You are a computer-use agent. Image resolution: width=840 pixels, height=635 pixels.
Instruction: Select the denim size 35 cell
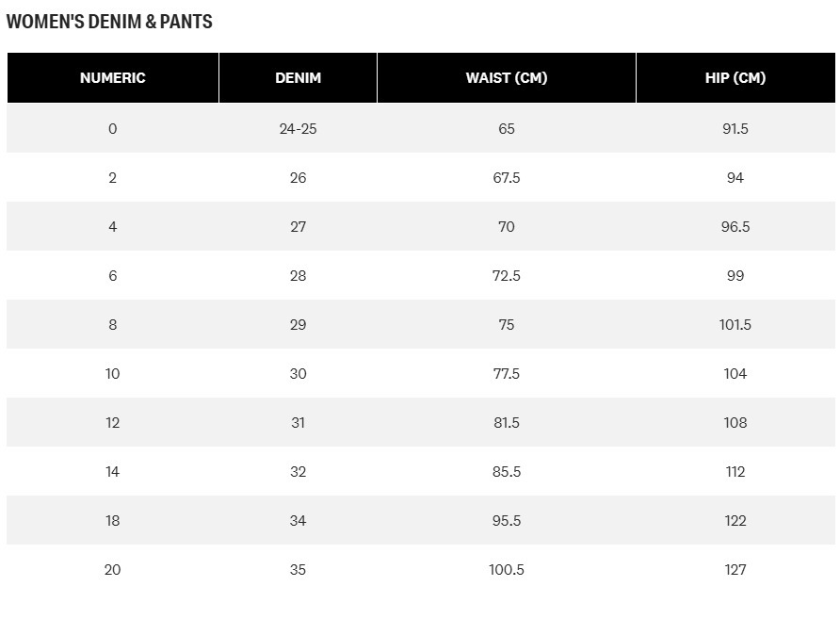298,569
